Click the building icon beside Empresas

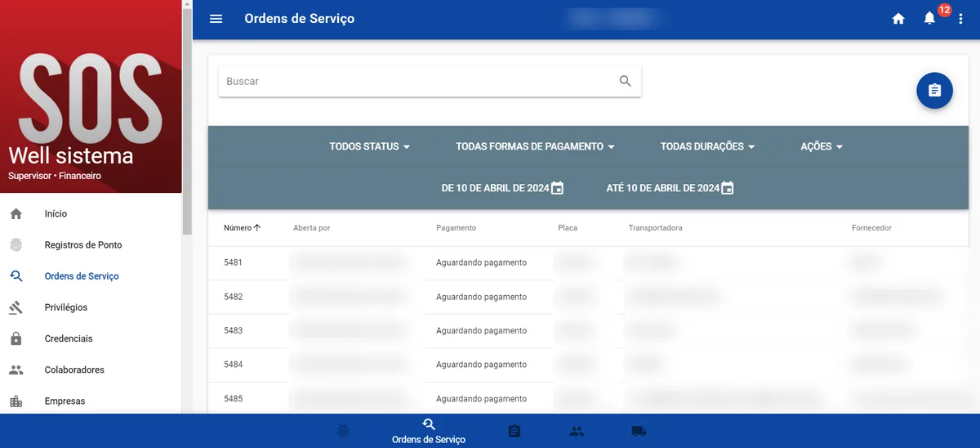(16, 401)
